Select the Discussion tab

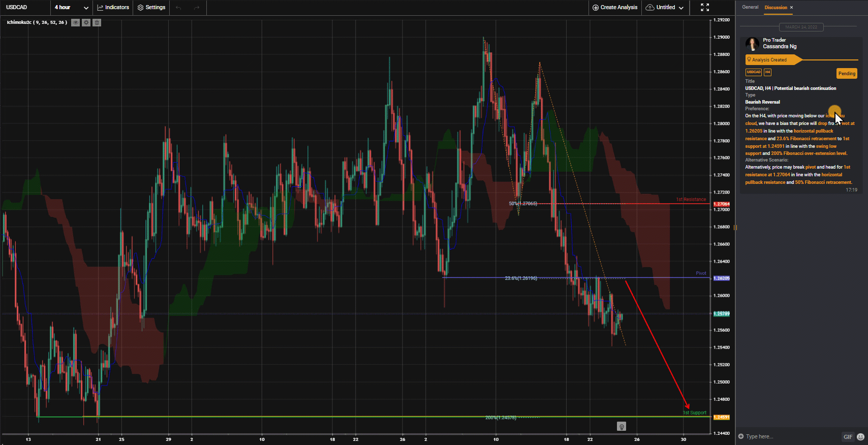[x=776, y=7]
